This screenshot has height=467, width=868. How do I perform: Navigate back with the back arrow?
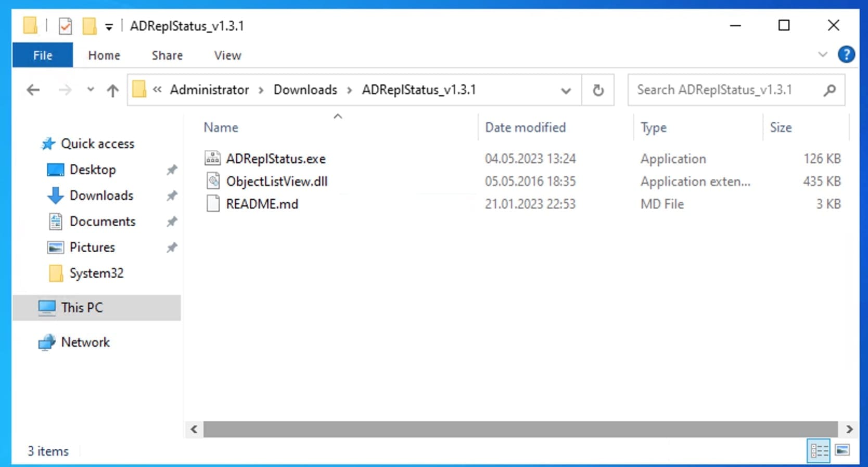[33, 90]
